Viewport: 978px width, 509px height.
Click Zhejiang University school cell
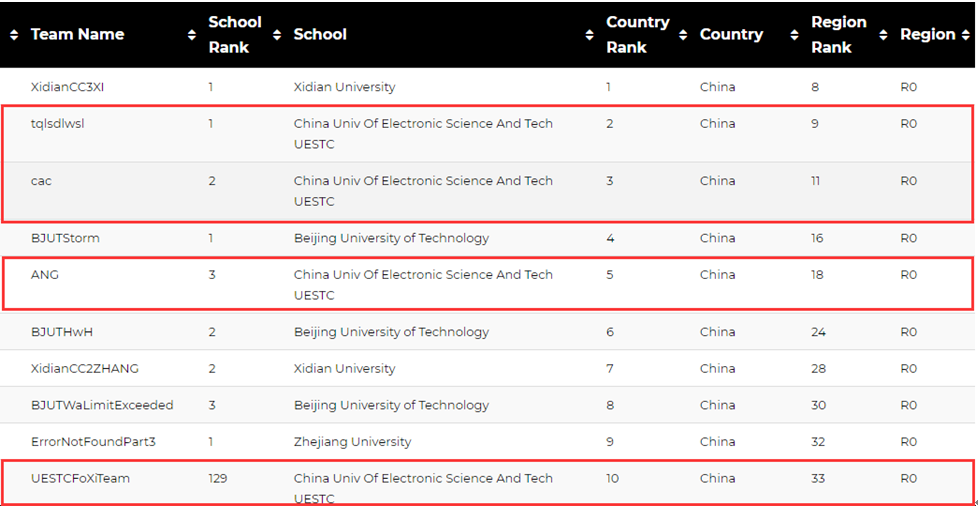(x=352, y=442)
